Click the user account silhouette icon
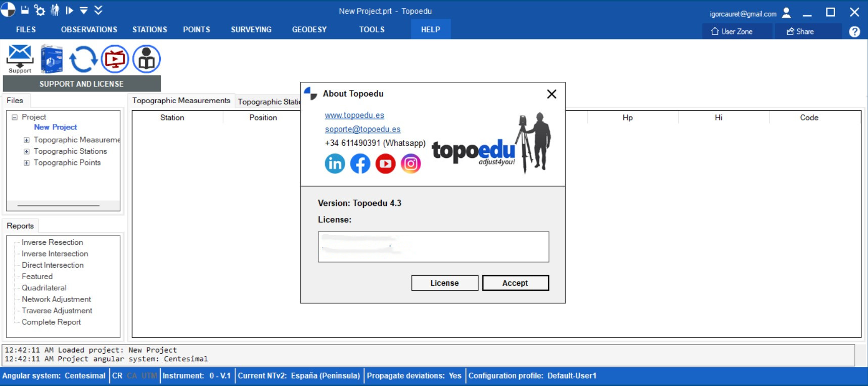 (x=786, y=13)
